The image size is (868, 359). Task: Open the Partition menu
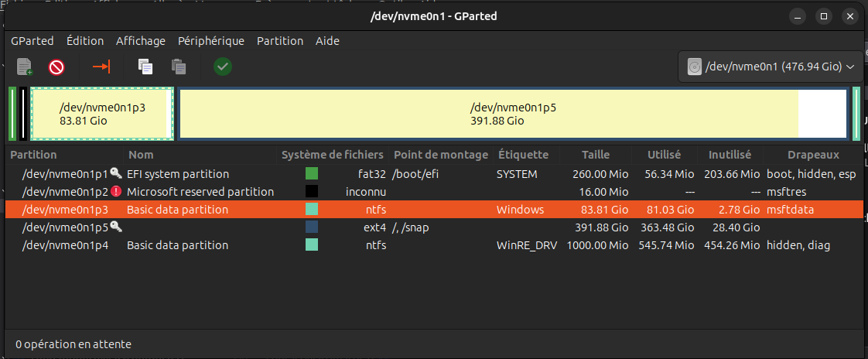tap(280, 41)
